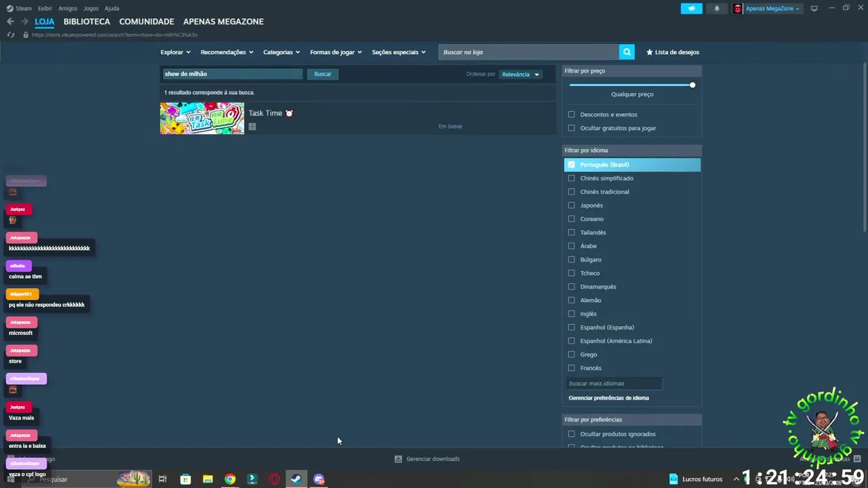Image resolution: width=868 pixels, height=488 pixels.
Task: Toggle the Descontos e eventos checkbox
Action: point(572,115)
